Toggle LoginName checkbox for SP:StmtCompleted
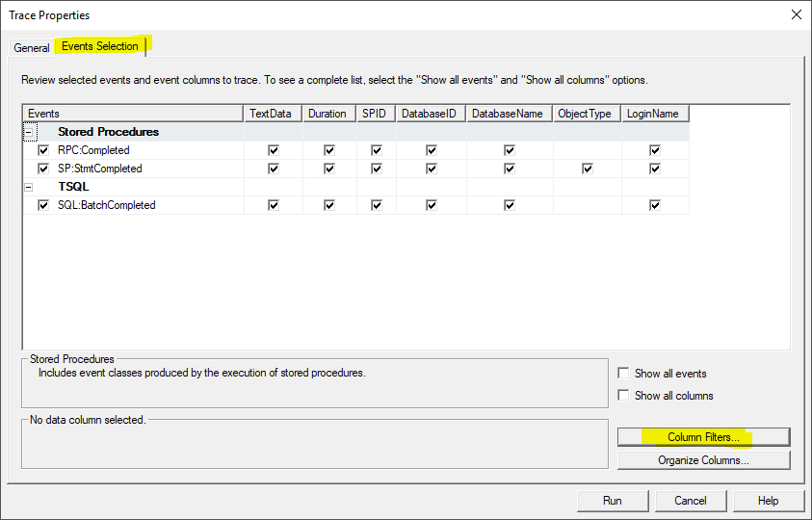Viewport: 812px width, 520px height. (655, 169)
